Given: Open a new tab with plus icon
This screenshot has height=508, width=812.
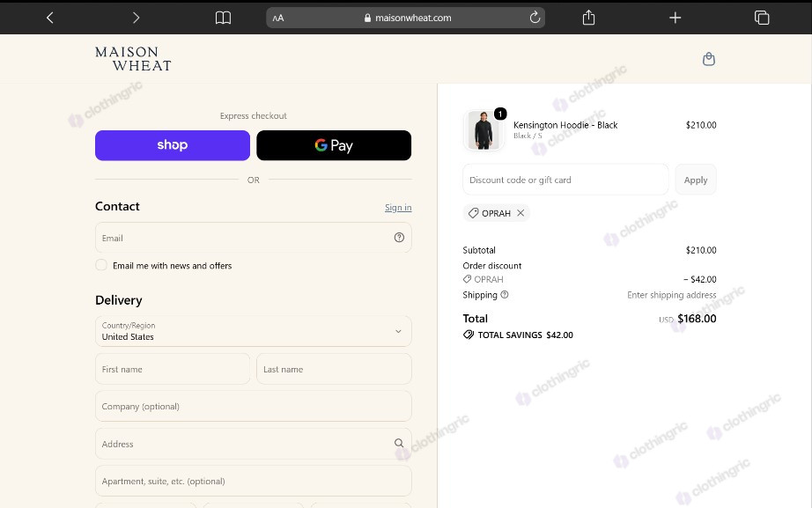Looking at the screenshot, I should coord(675,18).
